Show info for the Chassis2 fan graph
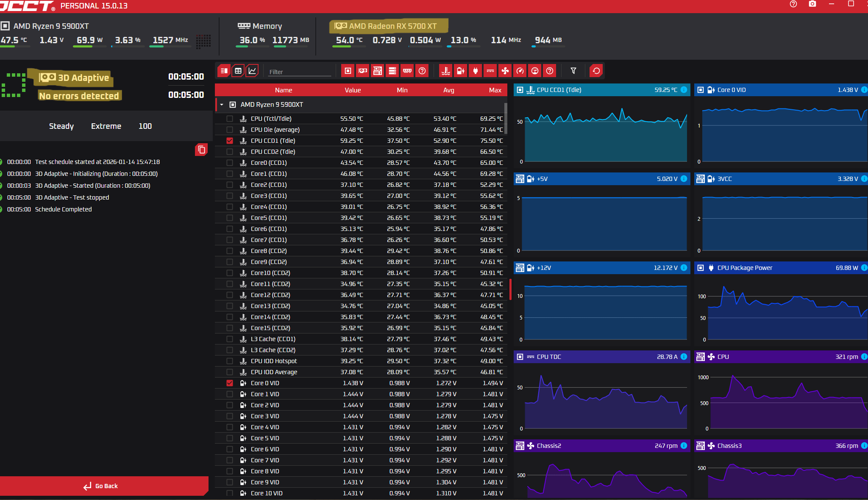Viewport: 868px width, 500px height. click(x=684, y=446)
